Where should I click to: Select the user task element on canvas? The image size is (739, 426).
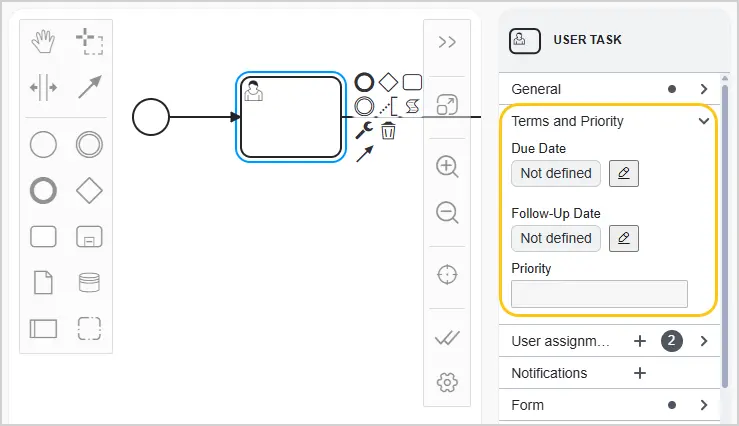(291, 117)
